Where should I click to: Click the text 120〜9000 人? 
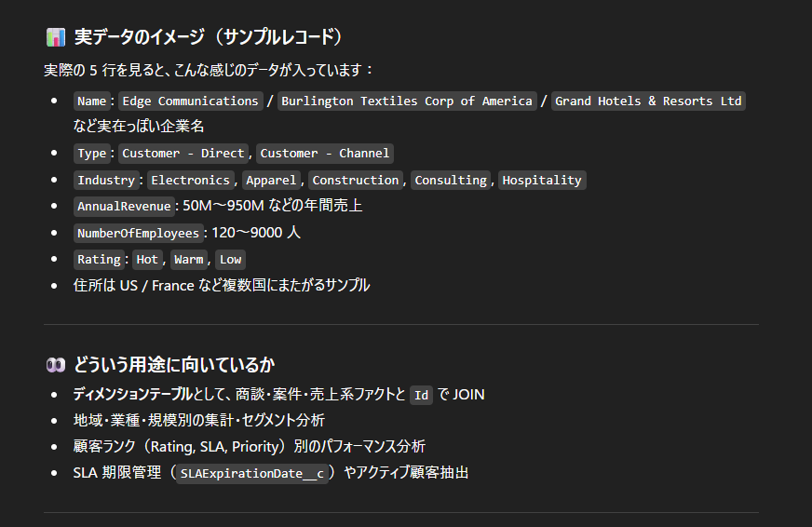(256, 233)
